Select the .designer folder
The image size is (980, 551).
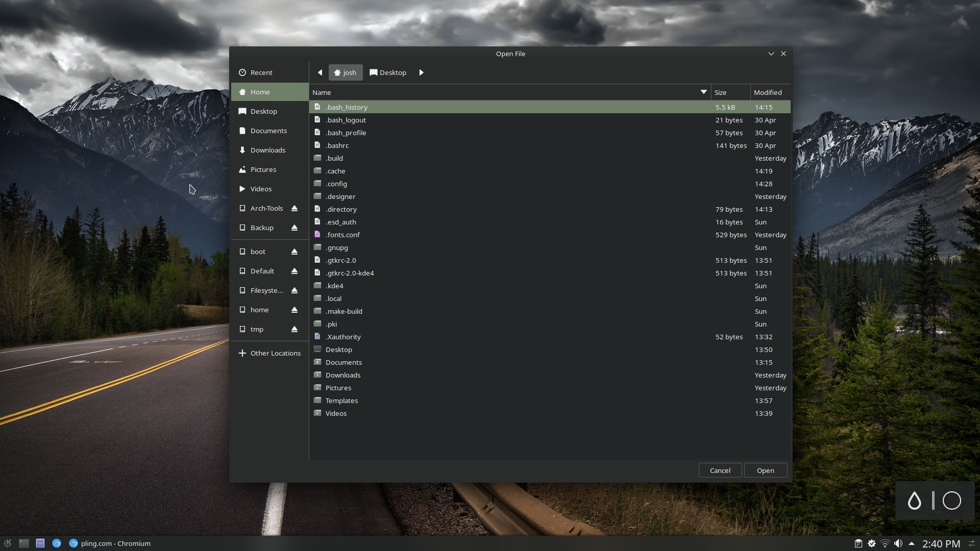pos(550,196)
